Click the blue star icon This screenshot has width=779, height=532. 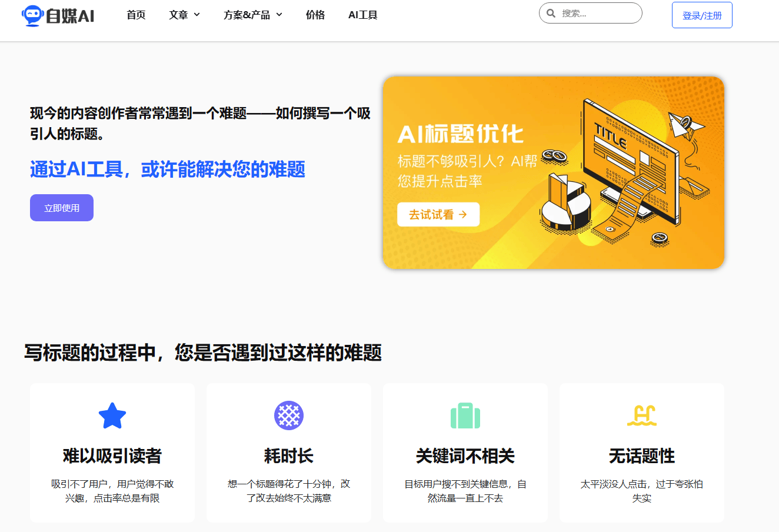(112, 415)
